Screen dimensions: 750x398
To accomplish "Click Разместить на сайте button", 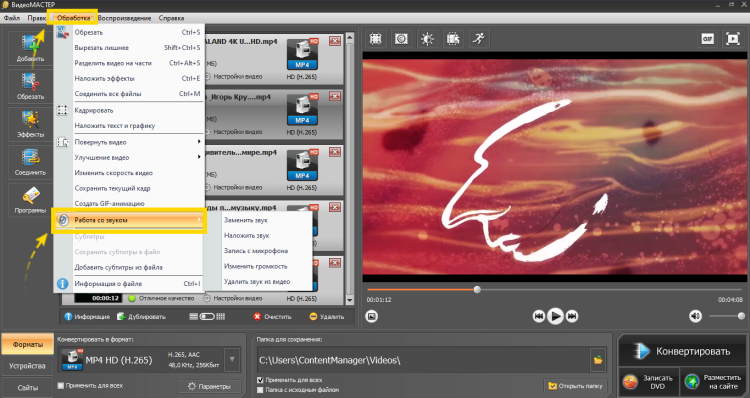I will tap(712, 382).
